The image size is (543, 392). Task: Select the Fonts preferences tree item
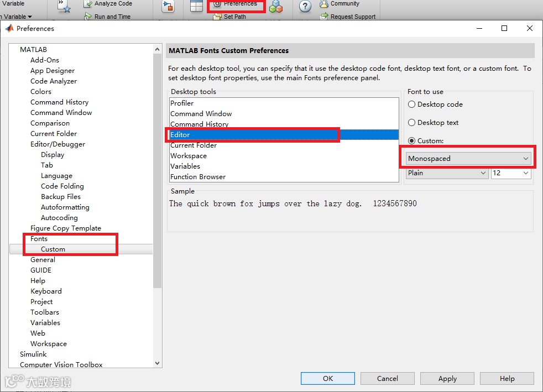(x=39, y=239)
